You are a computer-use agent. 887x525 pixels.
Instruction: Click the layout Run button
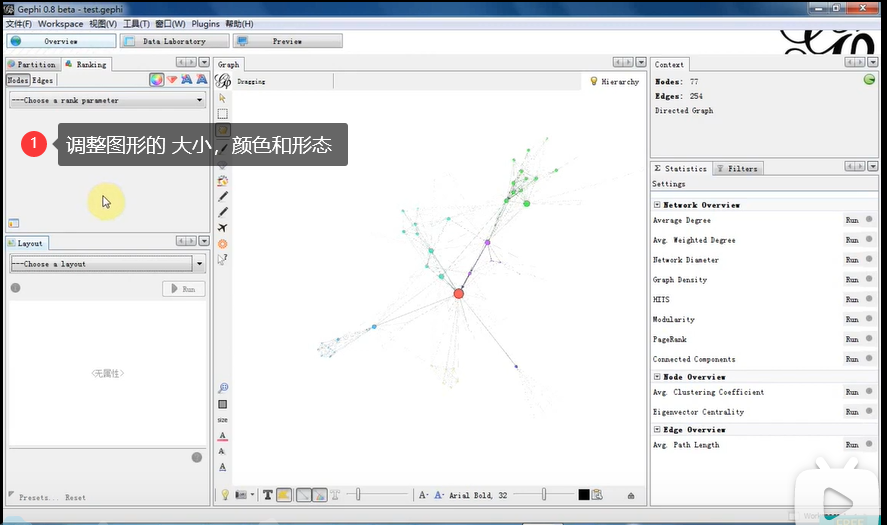coord(184,289)
